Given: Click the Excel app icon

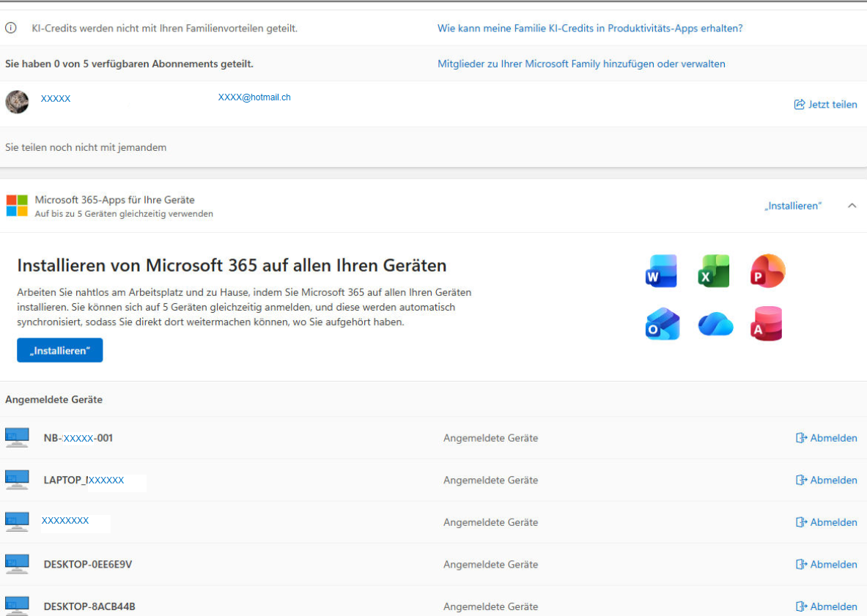Looking at the screenshot, I should click(x=714, y=271).
